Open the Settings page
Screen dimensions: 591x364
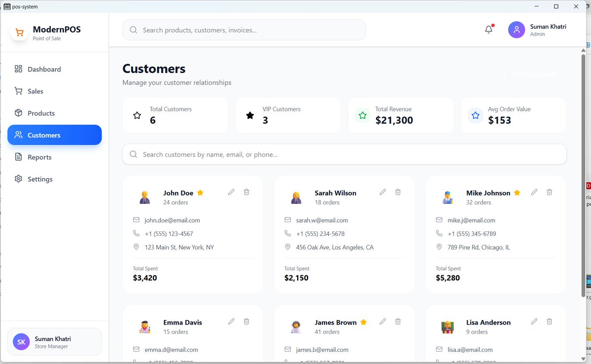pyautogui.click(x=55, y=179)
